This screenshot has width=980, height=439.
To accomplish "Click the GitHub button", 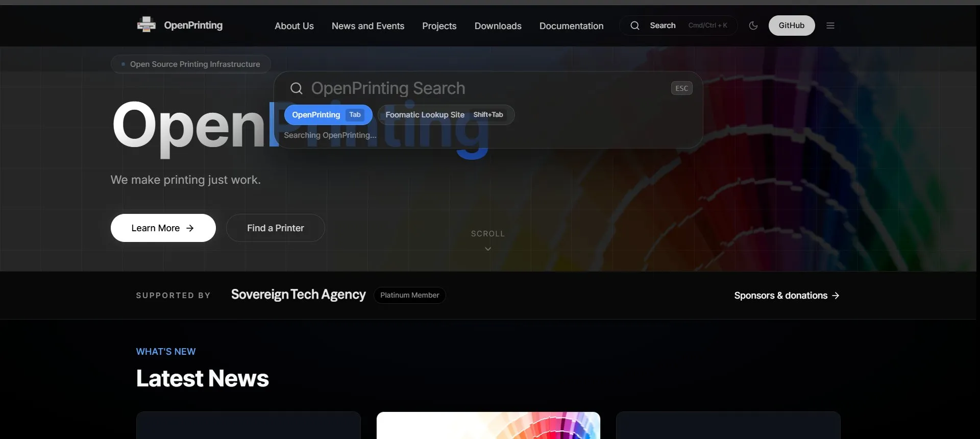I will coord(792,26).
